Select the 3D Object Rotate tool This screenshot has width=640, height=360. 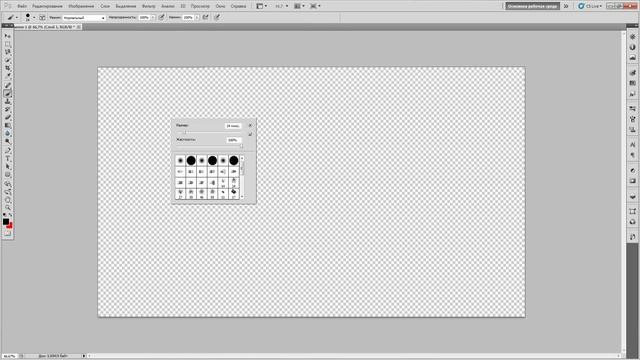point(7,184)
